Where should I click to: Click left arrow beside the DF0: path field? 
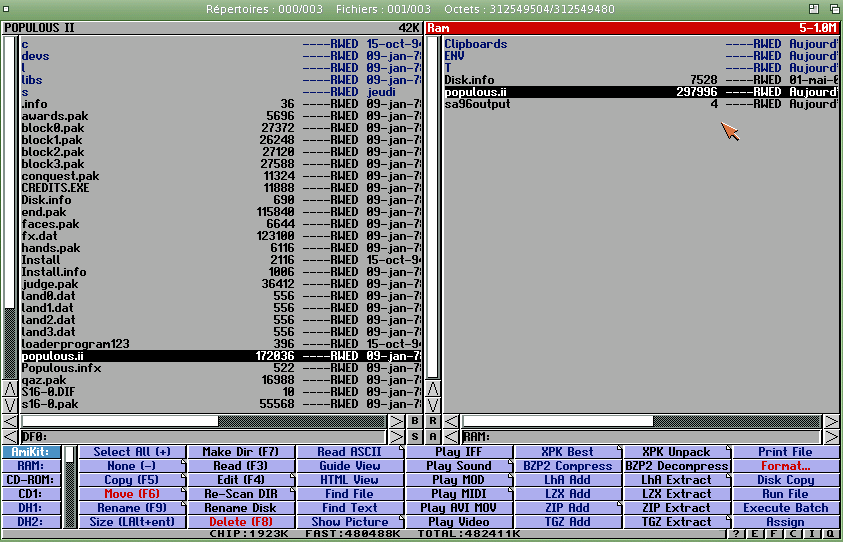tap(10, 437)
